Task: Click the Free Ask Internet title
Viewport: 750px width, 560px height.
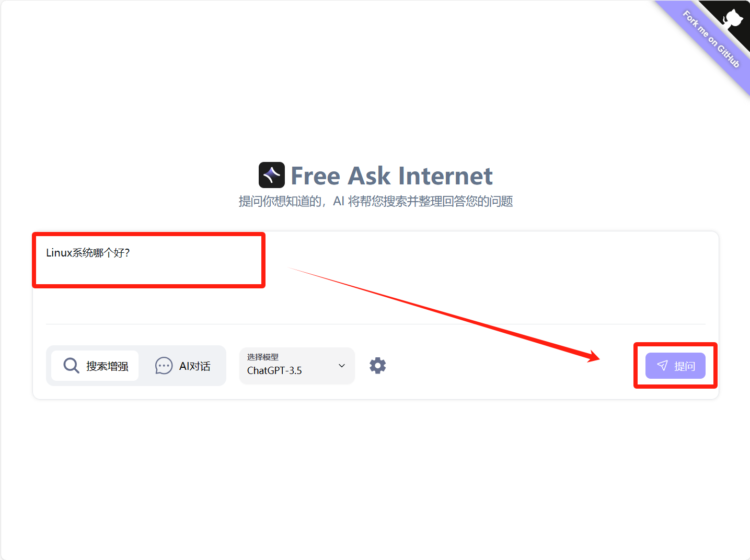Action: pyautogui.click(x=391, y=176)
